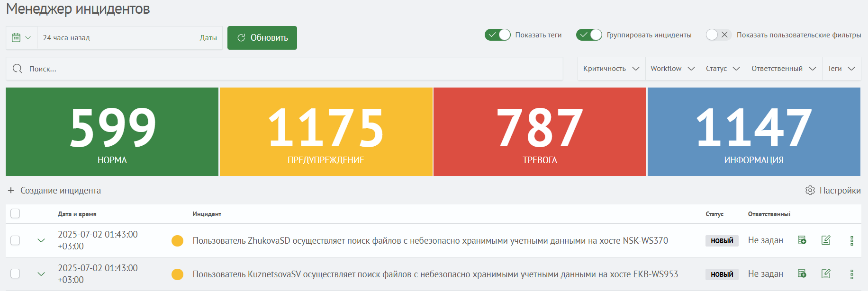This screenshot has height=291, width=868.
Task: Enable Показать пользовательские фильтры switch
Action: tap(718, 35)
